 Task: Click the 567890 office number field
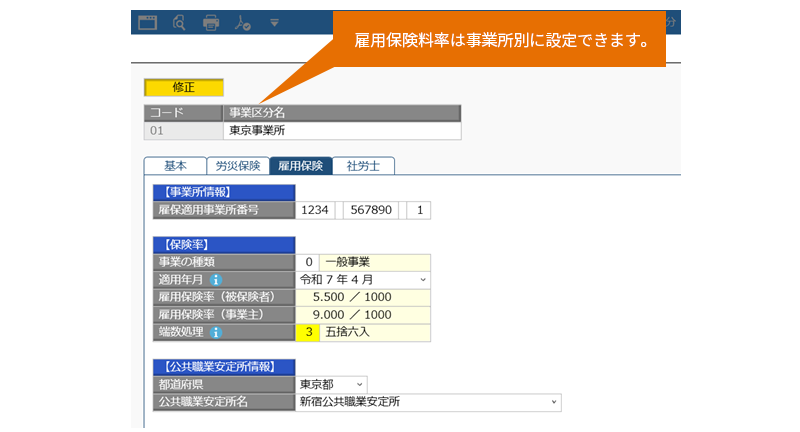[x=371, y=210]
